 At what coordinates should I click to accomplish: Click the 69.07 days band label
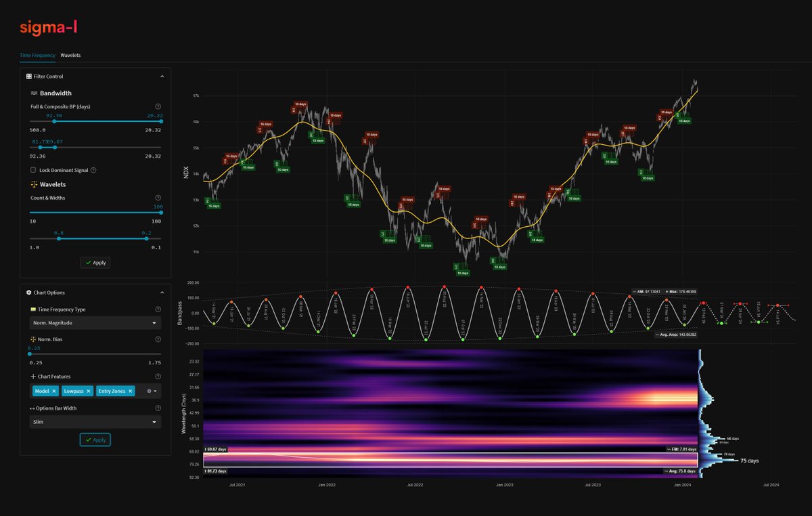tap(215, 449)
